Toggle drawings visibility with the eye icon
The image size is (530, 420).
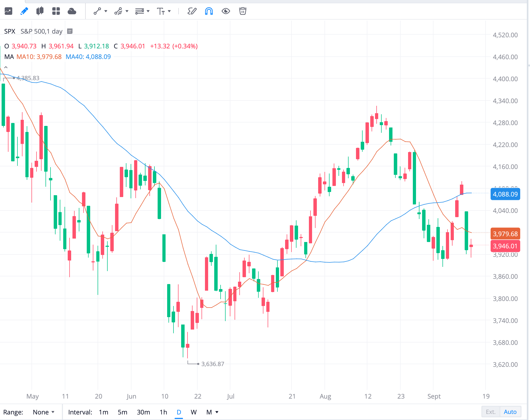[226, 11]
